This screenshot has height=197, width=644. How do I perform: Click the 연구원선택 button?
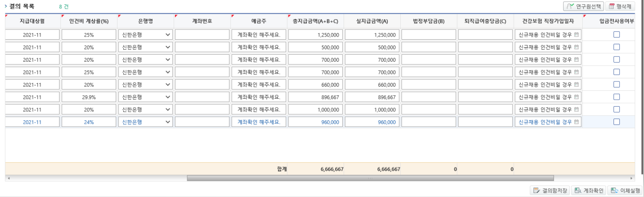coord(583,6)
